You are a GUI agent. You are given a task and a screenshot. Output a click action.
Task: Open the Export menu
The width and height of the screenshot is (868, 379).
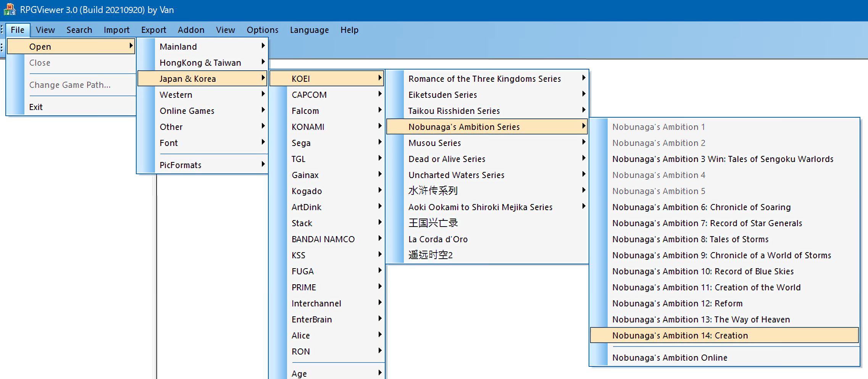(153, 30)
